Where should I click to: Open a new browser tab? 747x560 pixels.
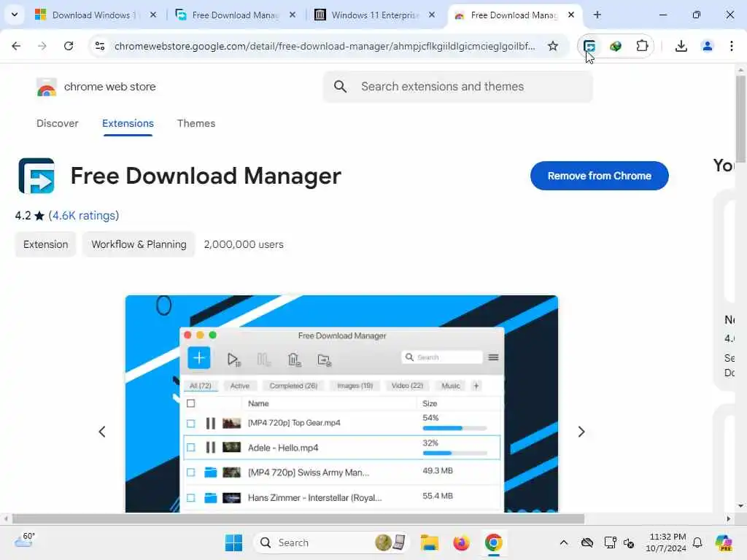click(597, 15)
